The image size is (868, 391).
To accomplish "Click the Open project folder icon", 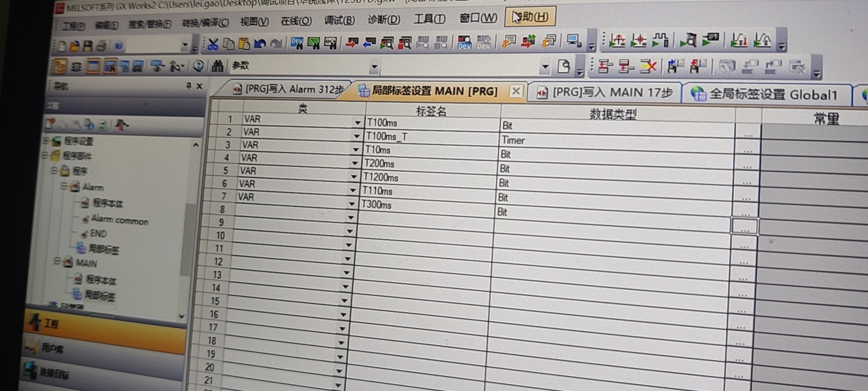I will tap(75, 46).
